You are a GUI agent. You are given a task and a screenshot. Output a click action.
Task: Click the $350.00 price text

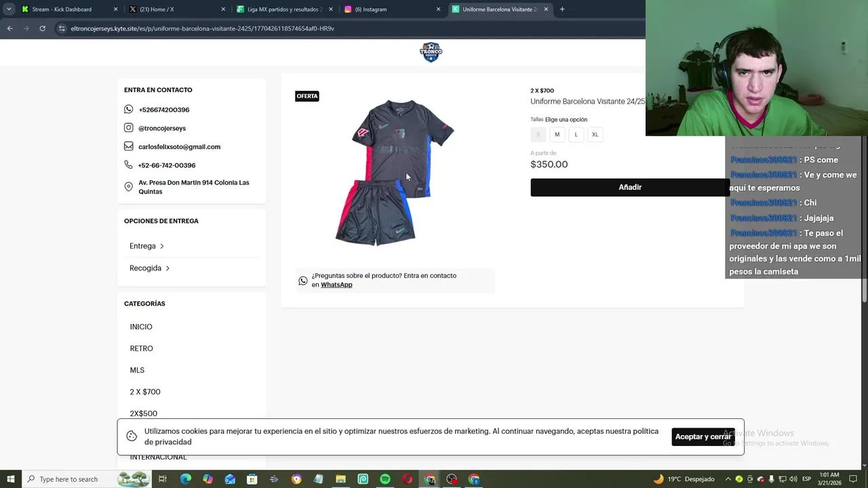(x=549, y=164)
